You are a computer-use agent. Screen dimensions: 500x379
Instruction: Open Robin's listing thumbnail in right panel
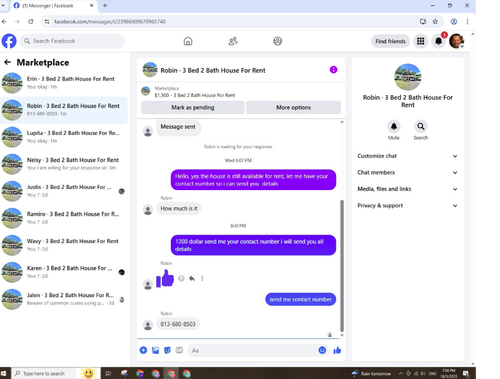(x=407, y=77)
